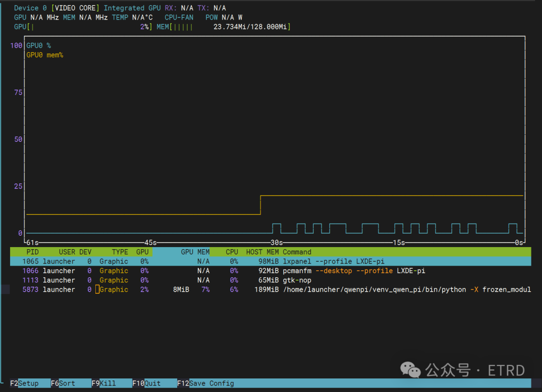Click the 'POW N/A W' reading
The width and height of the screenshot is (542, 392).
point(224,17)
